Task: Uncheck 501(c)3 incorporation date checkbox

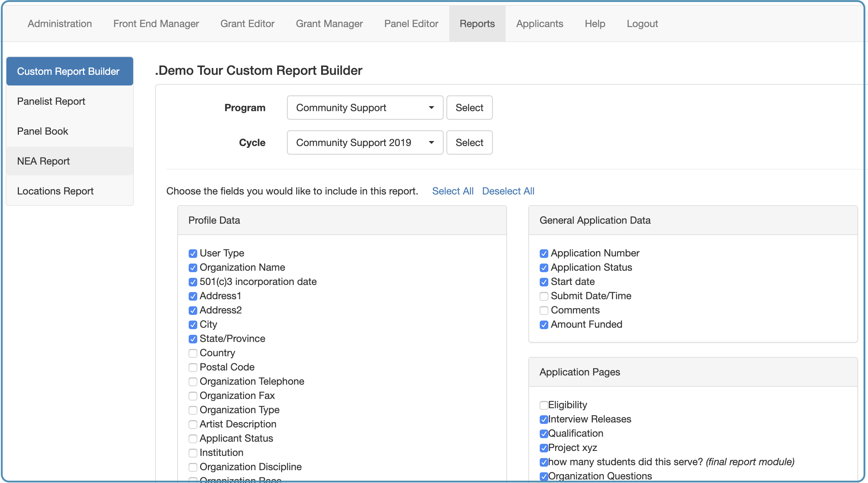Action: coord(193,282)
